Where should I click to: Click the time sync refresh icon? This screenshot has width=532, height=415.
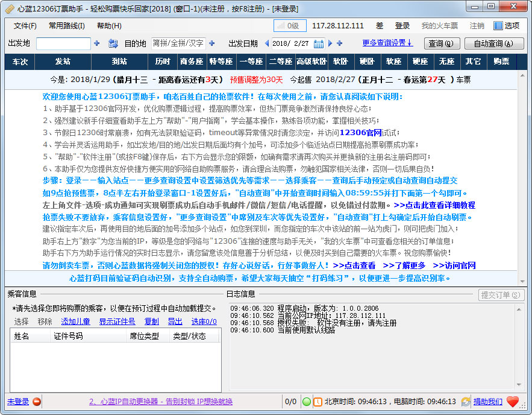click(x=466, y=402)
